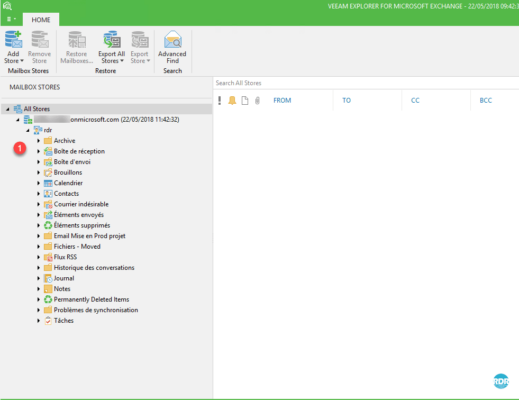The image size is (519, 400).
Task: Click the Permanently Deleted Items recycle icon
Action: click(x=48, y=299)
